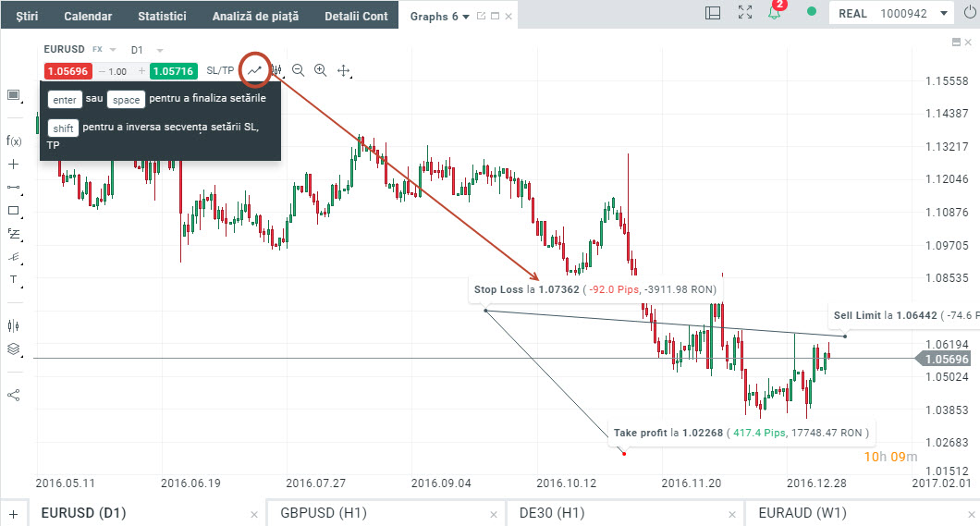This screenshot has height=526, width=980.
Task: Click the green 1.05716 buy price button
Action: coord(173,71)
